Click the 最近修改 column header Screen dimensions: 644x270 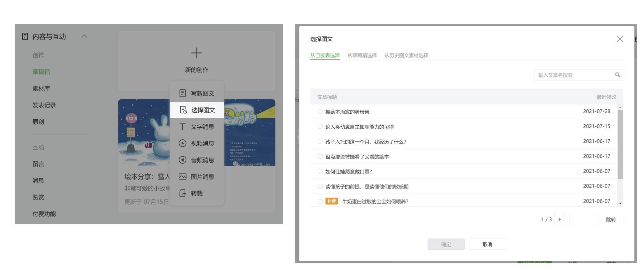click(606, 97)
